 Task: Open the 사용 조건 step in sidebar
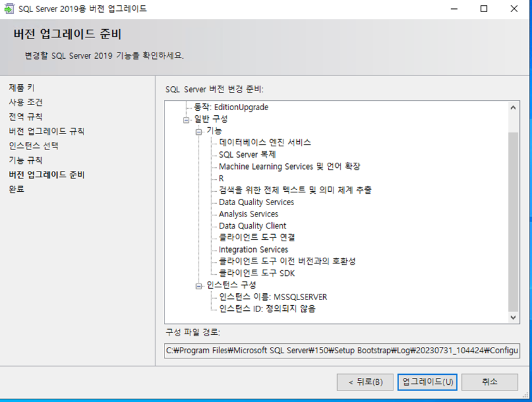coord(25,102)
